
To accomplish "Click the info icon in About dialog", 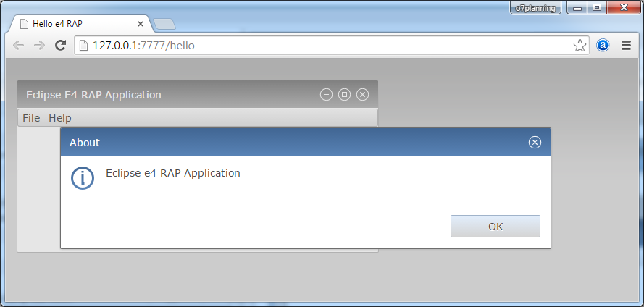I will tap(83, 178).
